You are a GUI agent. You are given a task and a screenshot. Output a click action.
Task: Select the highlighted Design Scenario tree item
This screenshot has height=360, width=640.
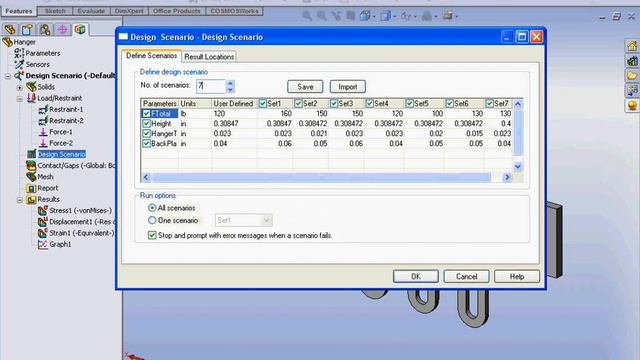(62, 154)
